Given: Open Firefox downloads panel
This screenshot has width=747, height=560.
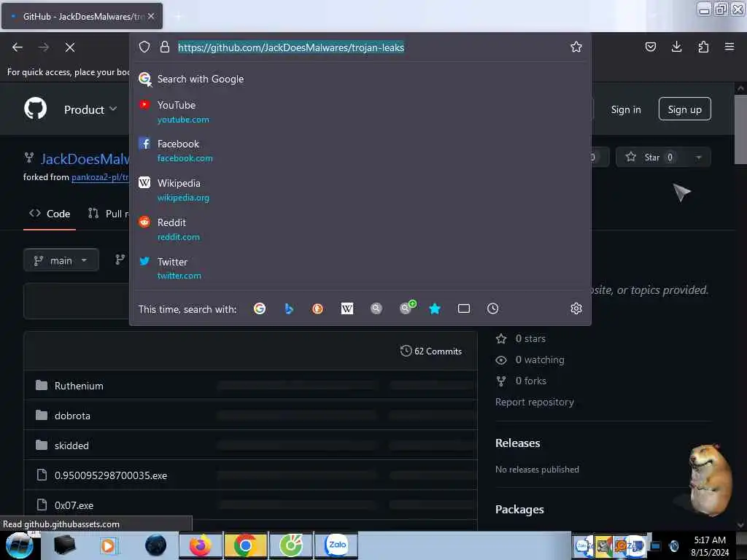Looking at the screenshot, I should (676, 47).
